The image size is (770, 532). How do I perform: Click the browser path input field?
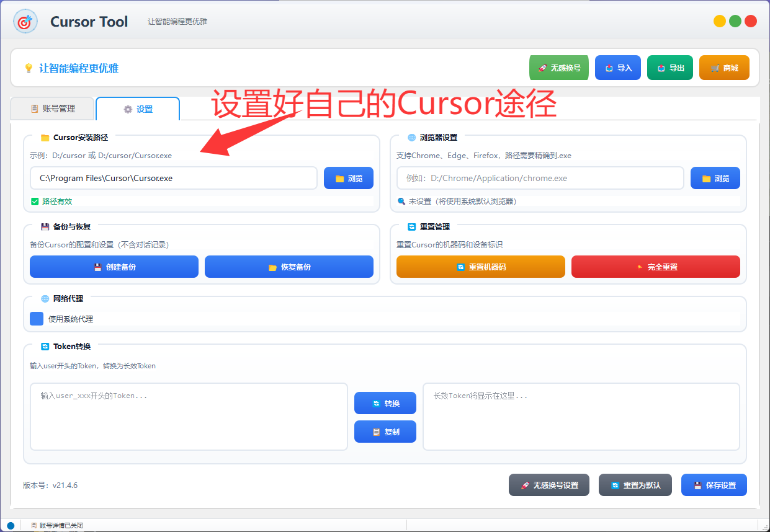pyautogui.click(x=540, y=178)
